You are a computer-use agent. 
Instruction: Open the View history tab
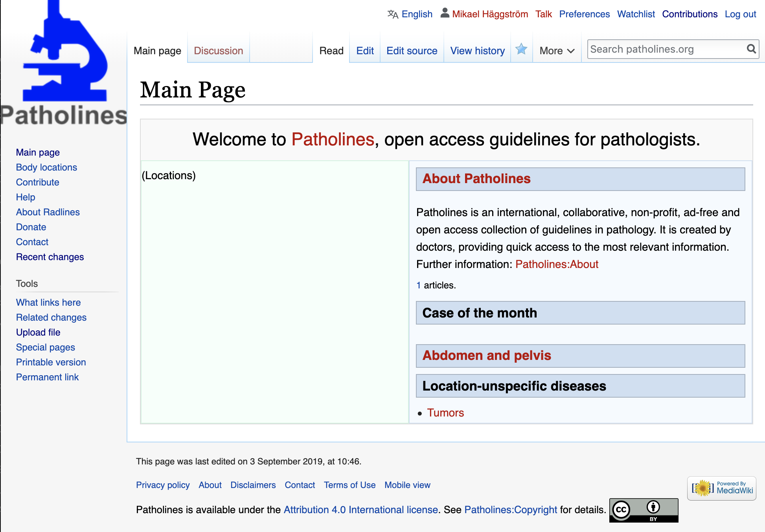[478, 51]
